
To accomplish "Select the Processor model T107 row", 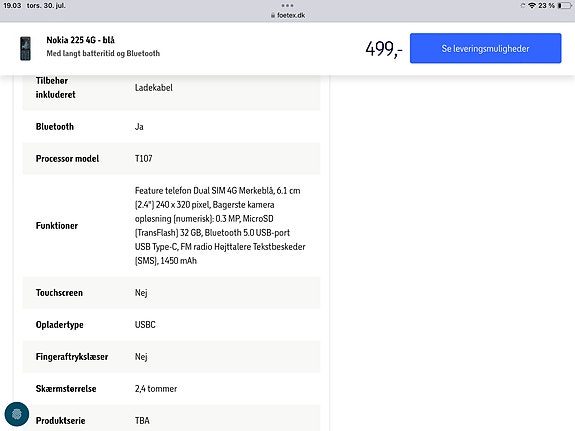I will point(171,158).
